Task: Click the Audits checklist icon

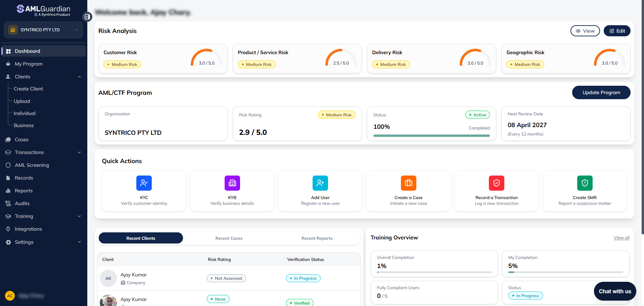Action: click(8, 203)
